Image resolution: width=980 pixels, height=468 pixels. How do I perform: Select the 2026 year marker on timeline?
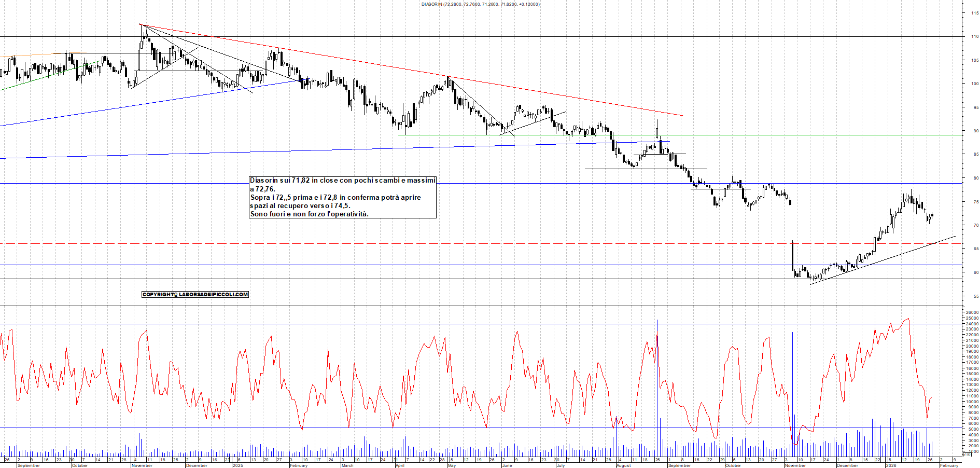[890, 465]
